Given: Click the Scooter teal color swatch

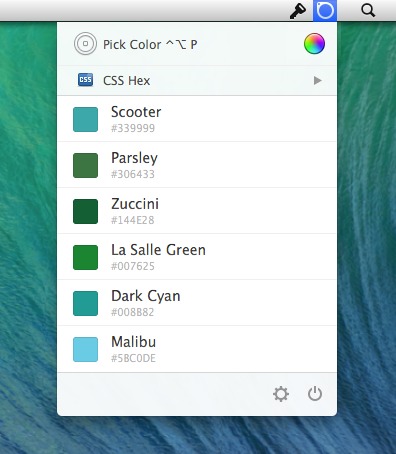Looking at the screenshot, I should 85,119.
